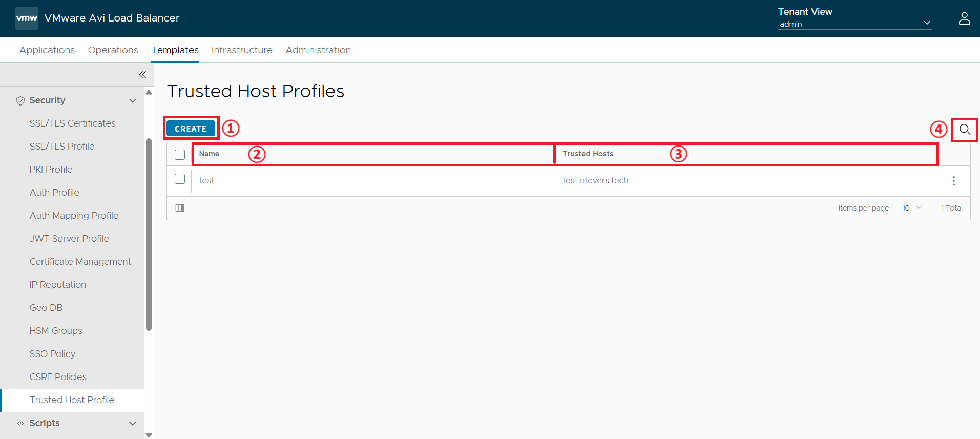
Task: Click the CREATE button
Action: (x=191, y=129)
